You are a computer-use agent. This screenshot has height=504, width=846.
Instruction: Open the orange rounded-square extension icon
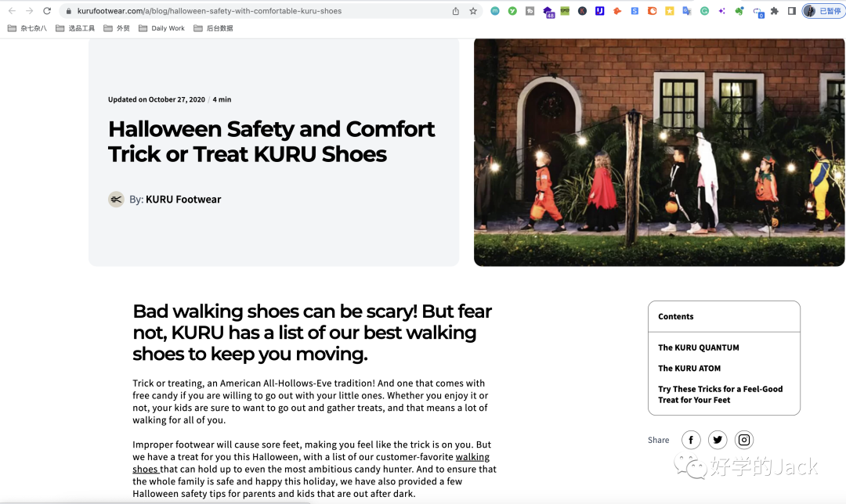click(x=652, y=11)
